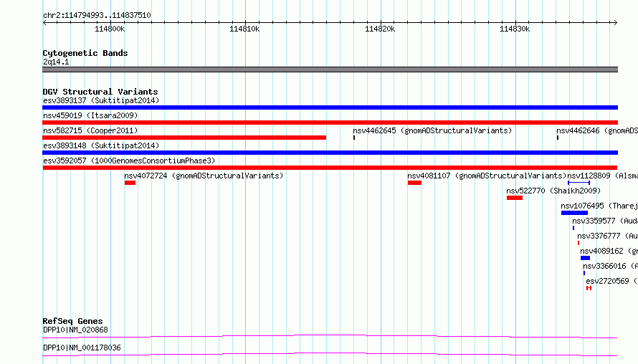Click the 114820k ruler label

pyautogui.click(x=380, y=29)
